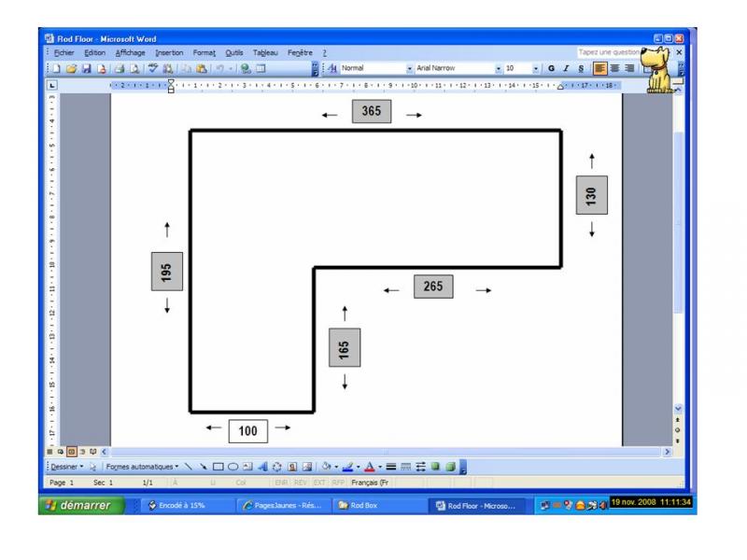Viewport: 747px width, 560px height.
Task: Select the Oval drawing tool
Action: click(x=232, y=465)
